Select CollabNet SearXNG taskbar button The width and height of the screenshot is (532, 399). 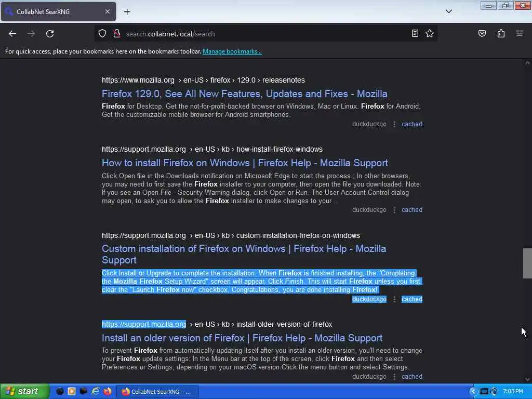(157, 392)
